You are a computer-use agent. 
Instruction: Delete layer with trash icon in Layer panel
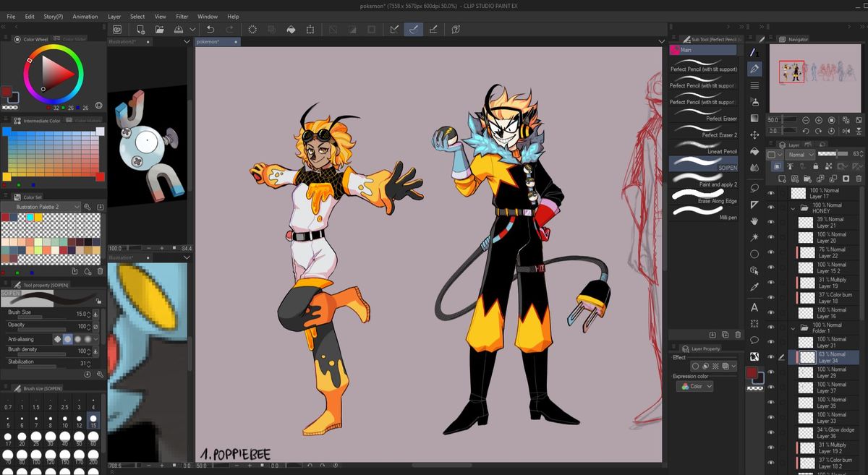(859, 179)
